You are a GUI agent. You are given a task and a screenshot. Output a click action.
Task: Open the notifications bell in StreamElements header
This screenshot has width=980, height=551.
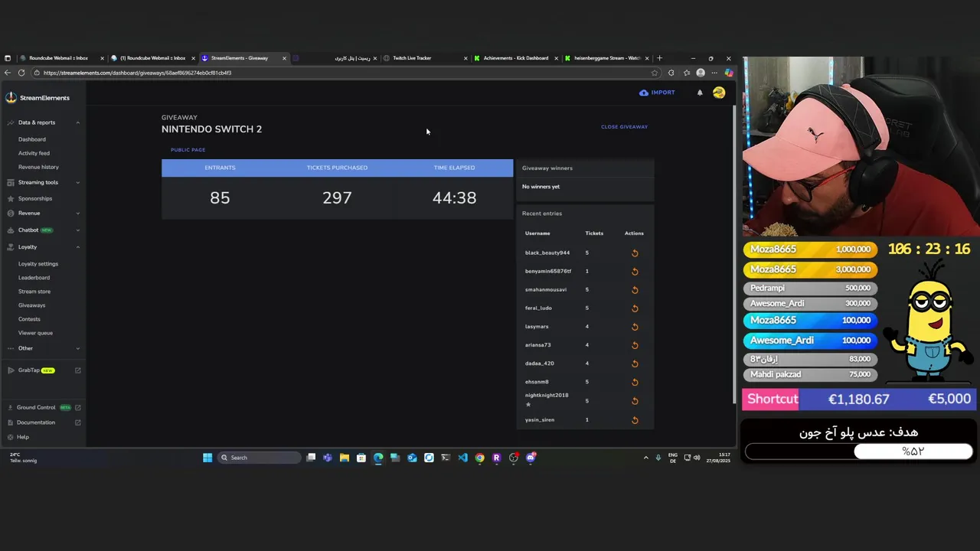700,93
